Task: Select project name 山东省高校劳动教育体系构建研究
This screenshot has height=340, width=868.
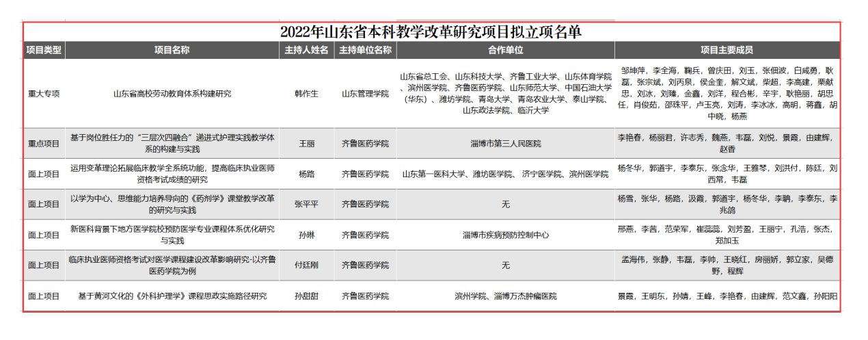Action: [x=172, y=94]
